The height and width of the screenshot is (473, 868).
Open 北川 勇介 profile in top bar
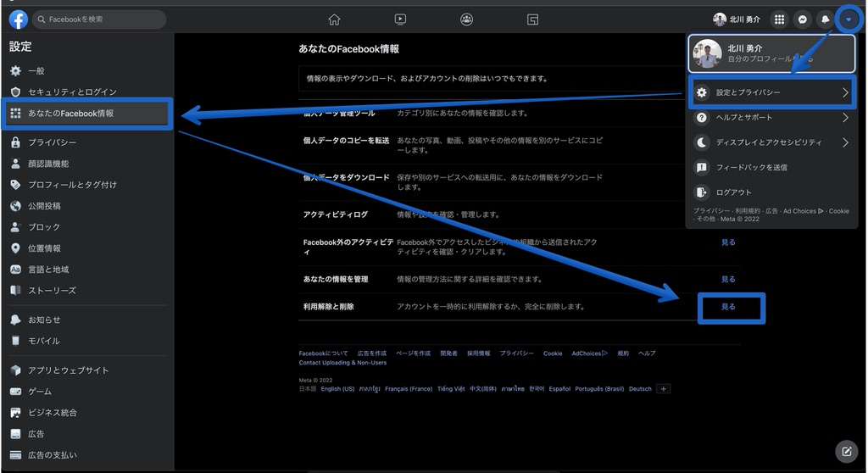(737, 19)
